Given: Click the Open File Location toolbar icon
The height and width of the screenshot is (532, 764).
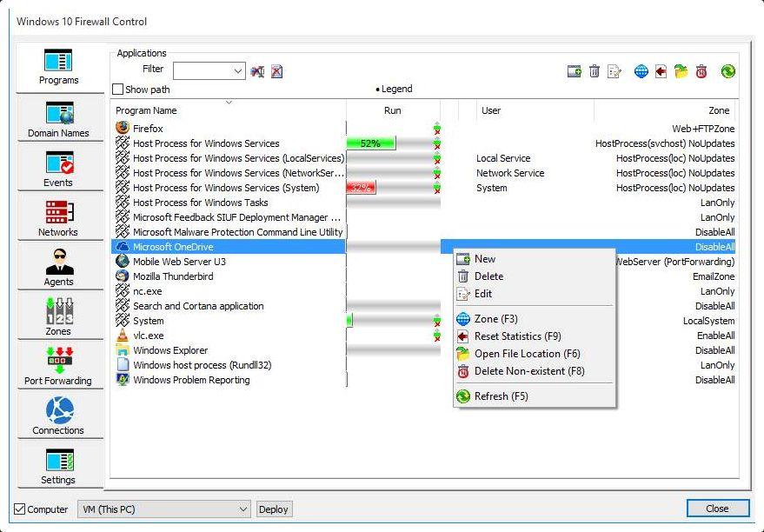Looking at the screenshot, I should point(681,71).
